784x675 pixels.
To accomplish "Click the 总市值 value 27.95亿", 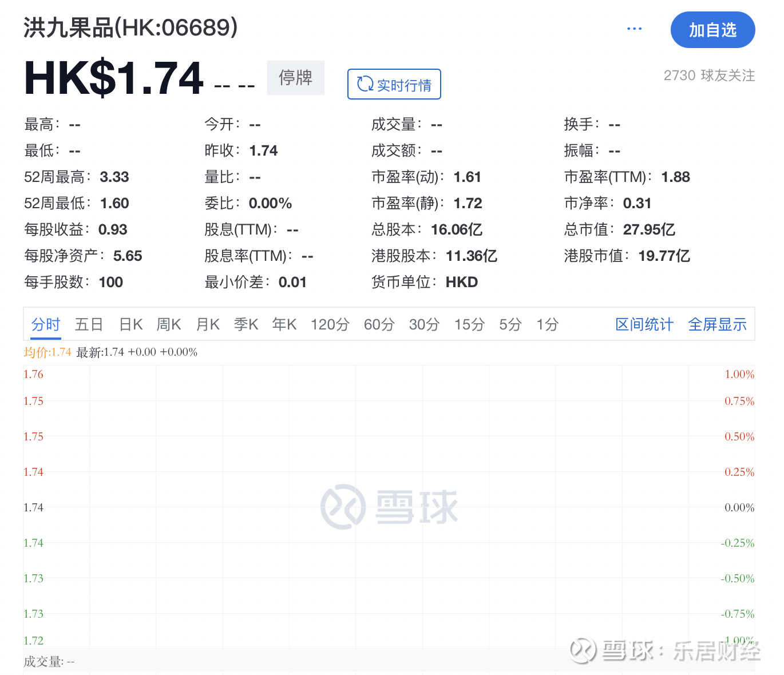I will (x=650, y=230).
